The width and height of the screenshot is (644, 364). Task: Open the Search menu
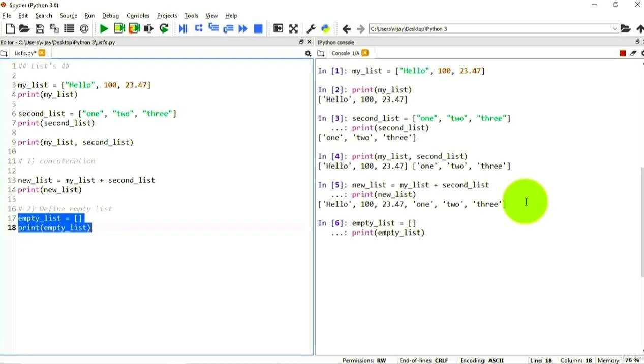44,16
